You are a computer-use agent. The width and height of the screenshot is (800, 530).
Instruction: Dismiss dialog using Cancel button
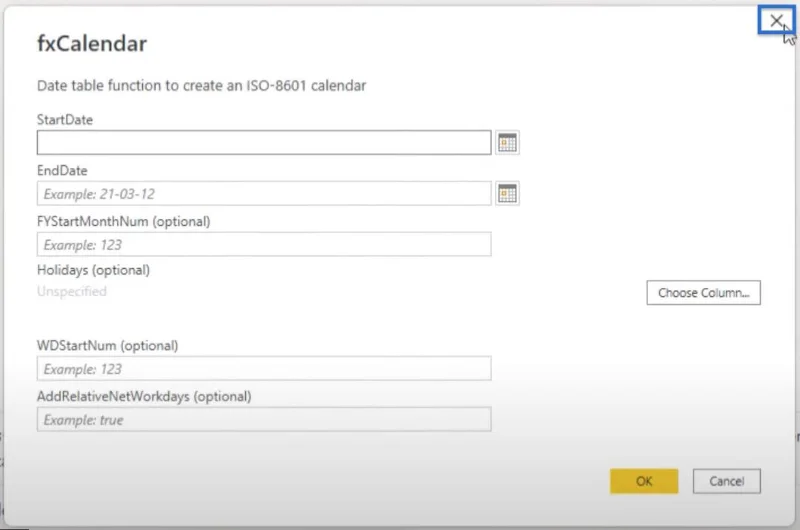[727, 481]
